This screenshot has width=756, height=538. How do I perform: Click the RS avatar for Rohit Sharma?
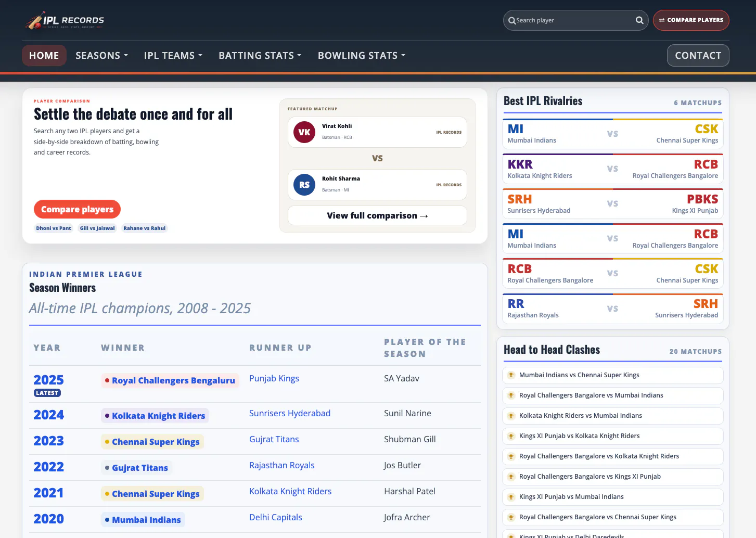coord(304,185)
